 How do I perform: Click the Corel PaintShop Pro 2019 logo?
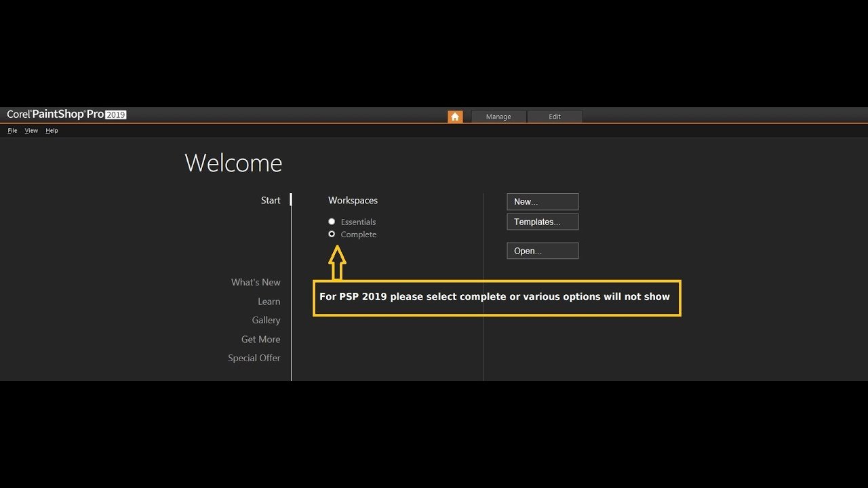click(x=66, y=115)
